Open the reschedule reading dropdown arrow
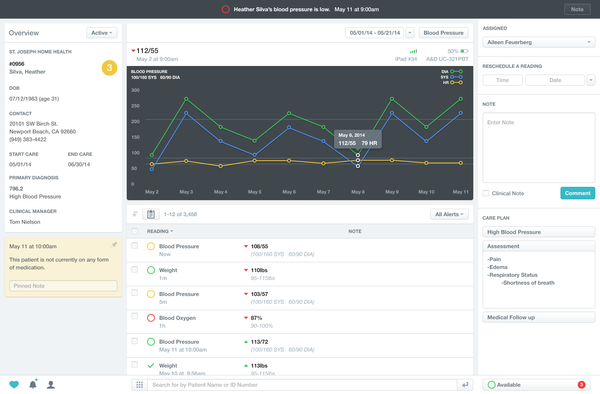Screen dimensions: 600x394 591,80
